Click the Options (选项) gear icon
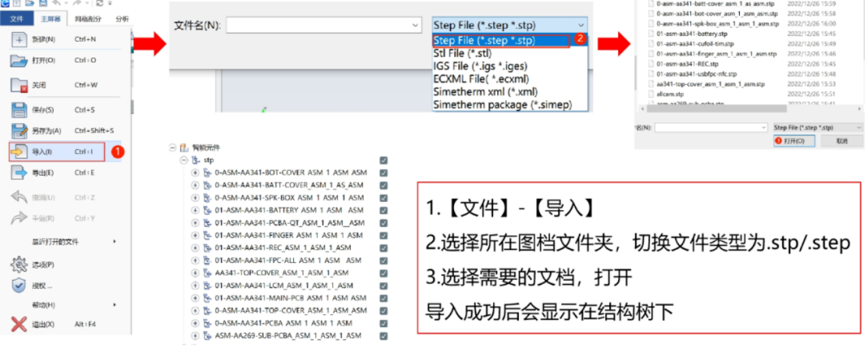This screenshot has height=346, width=868. tap(18, 265)
